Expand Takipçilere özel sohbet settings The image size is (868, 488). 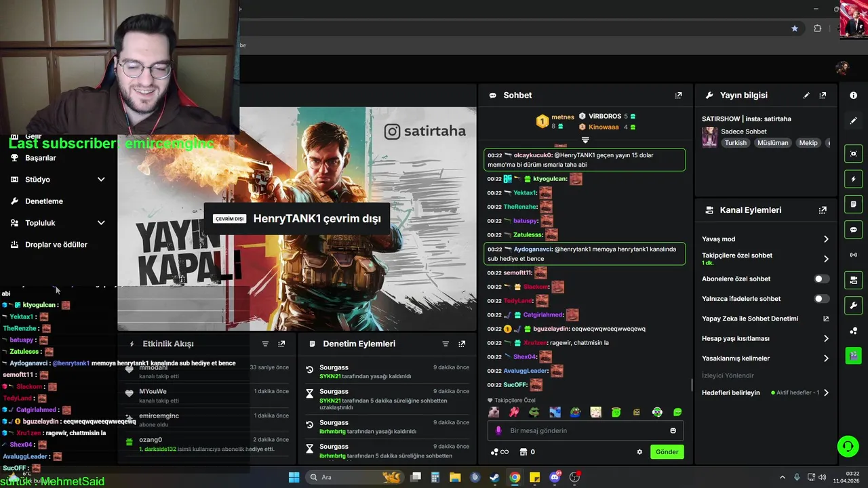[x=826, y=259]
